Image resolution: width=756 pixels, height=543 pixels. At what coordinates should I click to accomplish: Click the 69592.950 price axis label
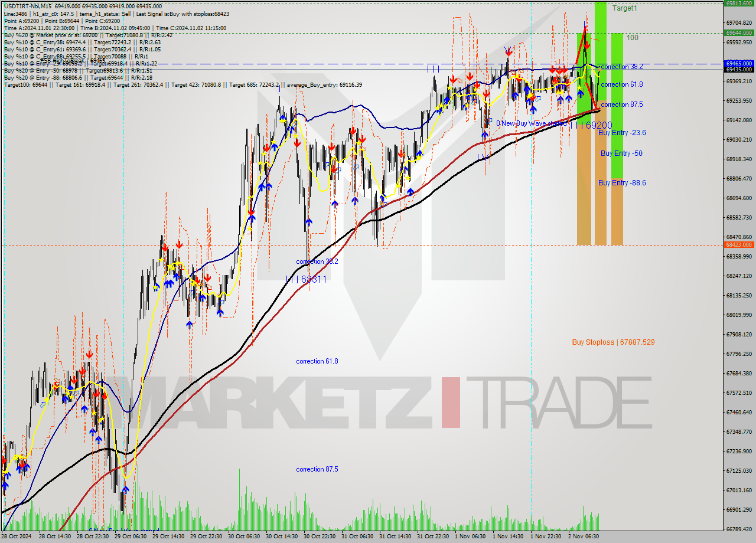(x=739, y=42)
